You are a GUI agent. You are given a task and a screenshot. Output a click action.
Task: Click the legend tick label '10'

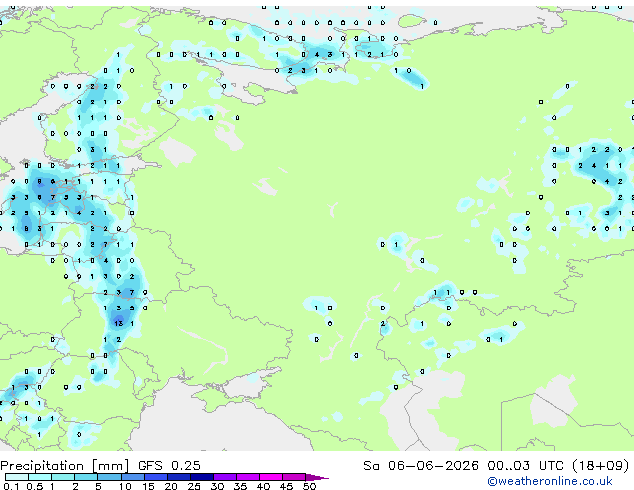[125, 486]
